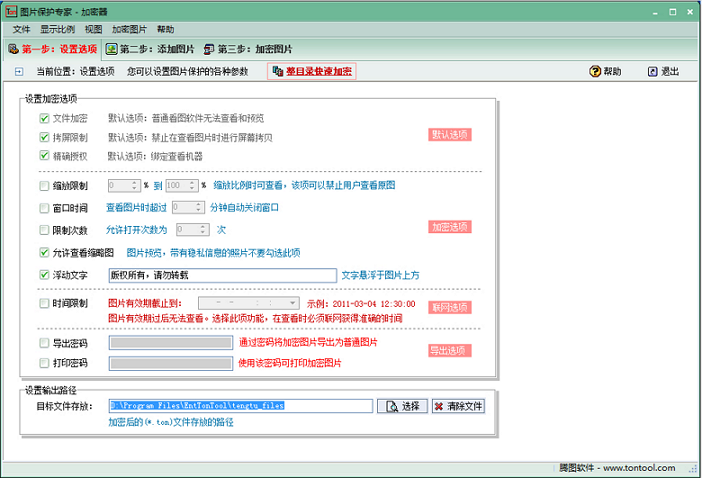Enable the 缩放限制 checkbox
The width and height of the screenshot is (702, 478).
coord(44,186)
